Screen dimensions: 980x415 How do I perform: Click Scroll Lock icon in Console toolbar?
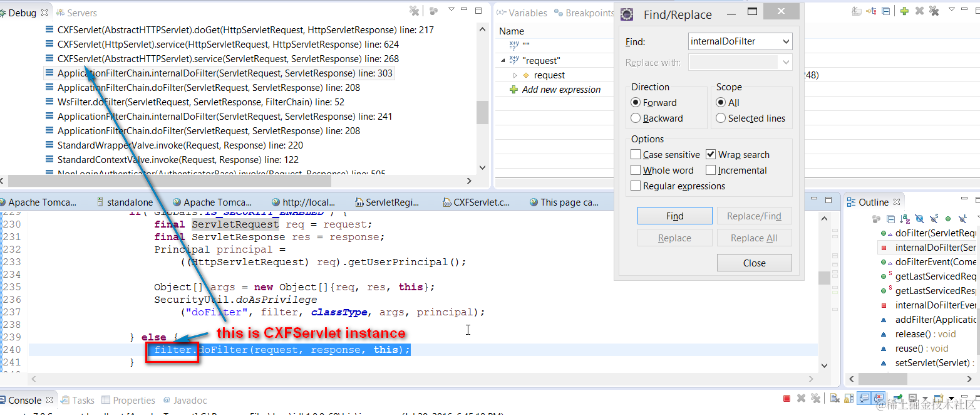click(x=849, y=398)
